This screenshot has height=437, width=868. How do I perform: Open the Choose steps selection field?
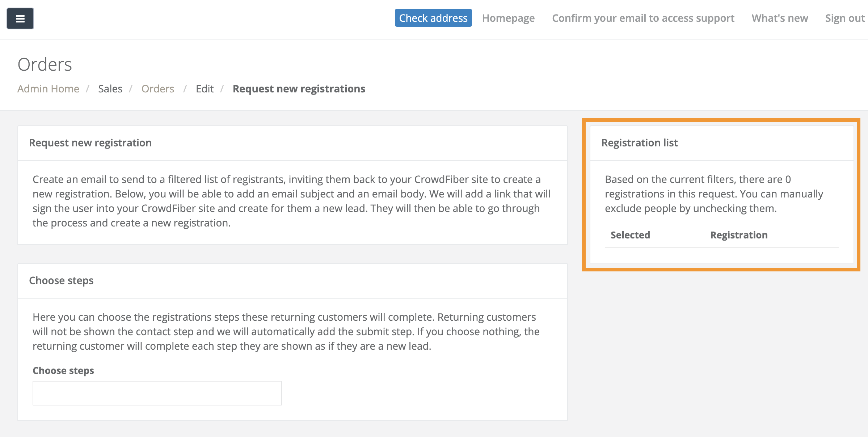157,393
